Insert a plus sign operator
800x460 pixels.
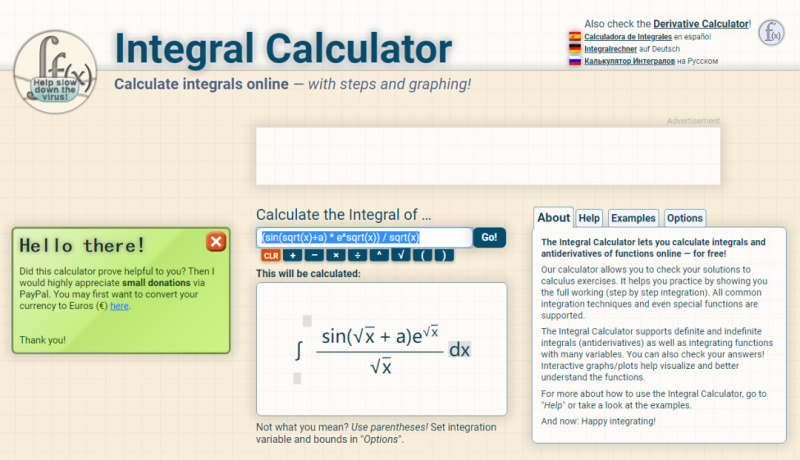[292, 255]
